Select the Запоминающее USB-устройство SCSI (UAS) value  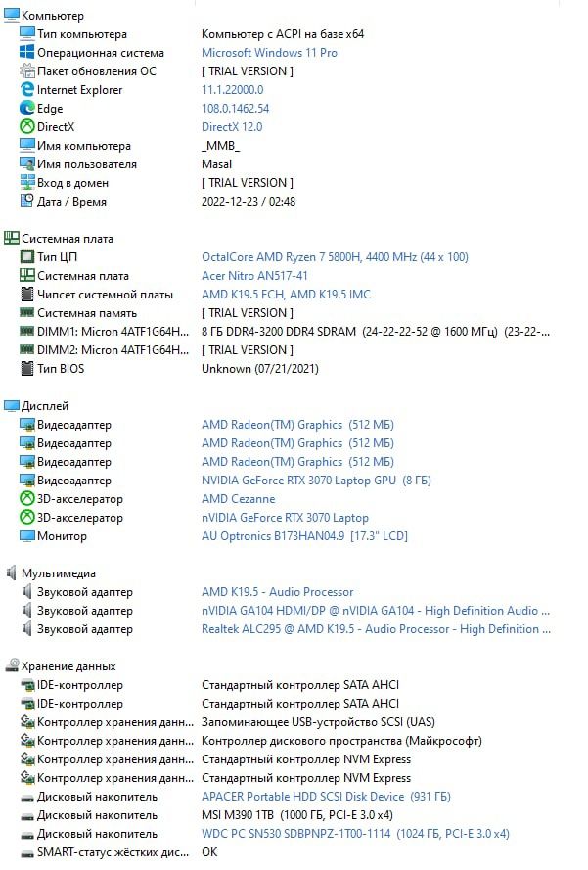point(318,722)
